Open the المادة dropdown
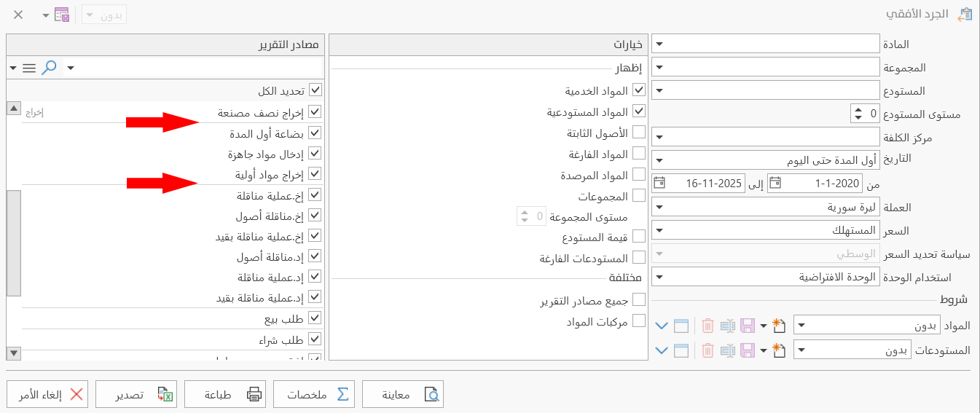This screenshot has height=413, width=980. [x=659, y=44]
